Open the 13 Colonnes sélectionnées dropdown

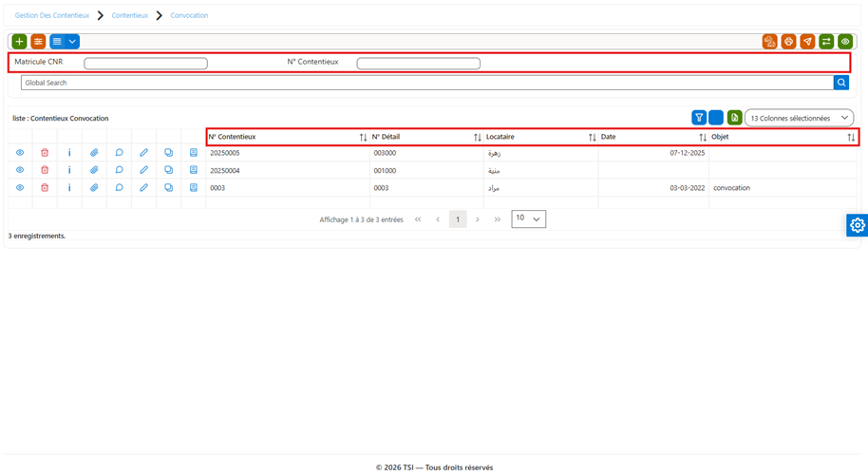tap(800, 118)
